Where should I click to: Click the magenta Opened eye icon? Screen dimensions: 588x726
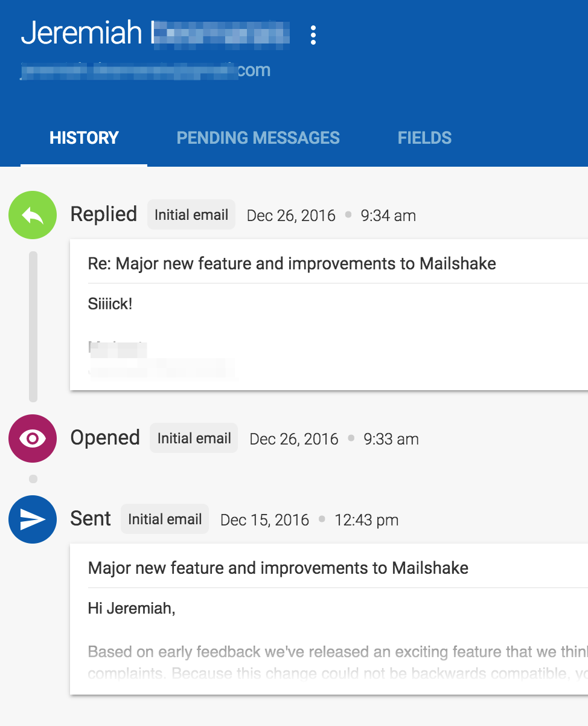(x=33, y=438)
